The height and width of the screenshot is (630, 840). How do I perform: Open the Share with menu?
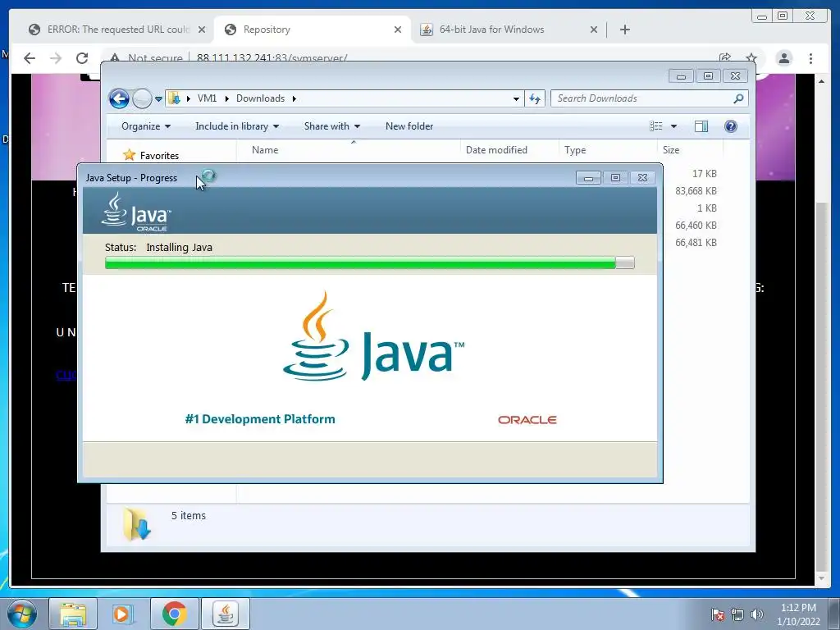click(332, 126)
